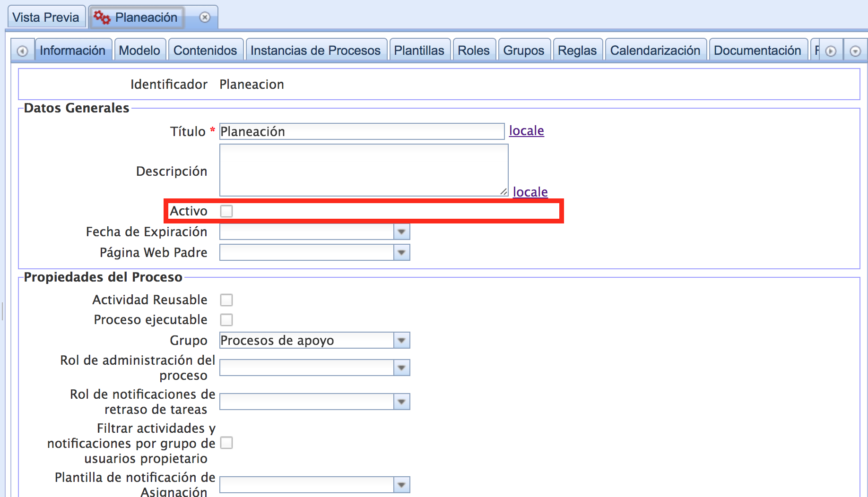Open the Calendarización tab

(x=655, y=50)
